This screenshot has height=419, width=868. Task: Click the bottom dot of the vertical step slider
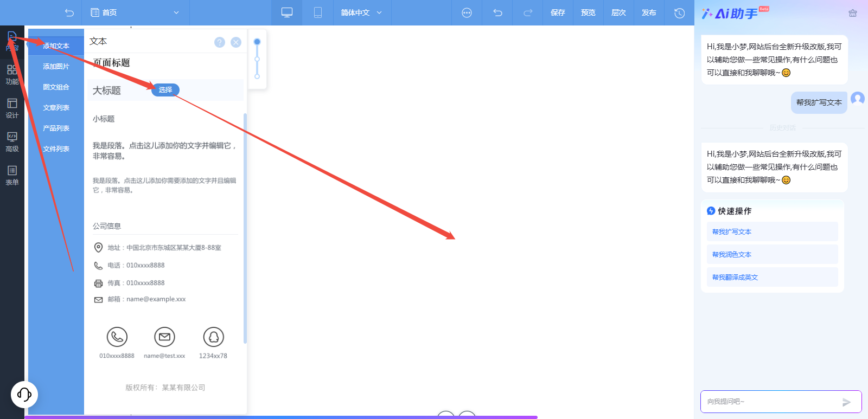point(257,76)
